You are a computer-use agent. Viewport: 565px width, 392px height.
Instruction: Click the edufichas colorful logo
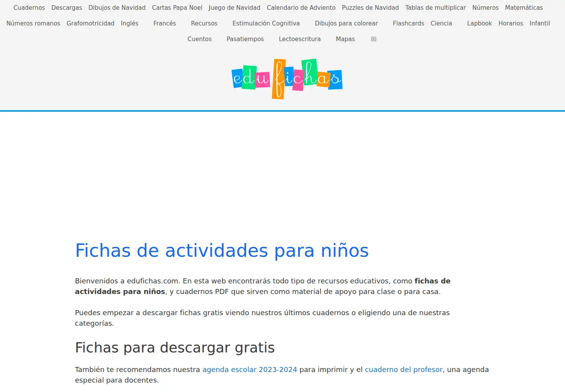287,79
